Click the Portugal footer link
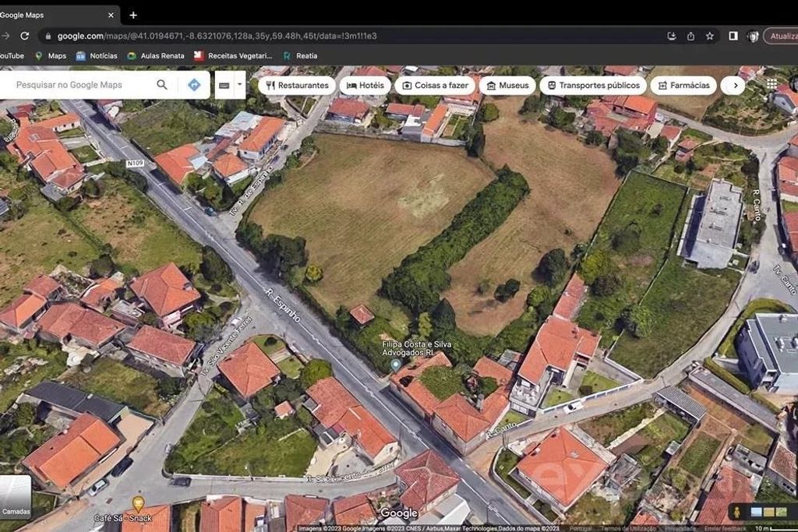The width and height of the screenshot is (798, 532). [x=581, y=528]
